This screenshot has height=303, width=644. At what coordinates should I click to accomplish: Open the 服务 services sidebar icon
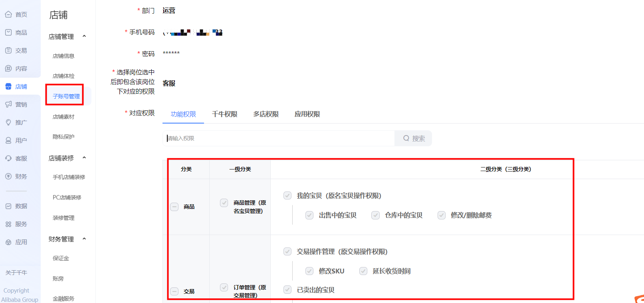tap(8, 224)
